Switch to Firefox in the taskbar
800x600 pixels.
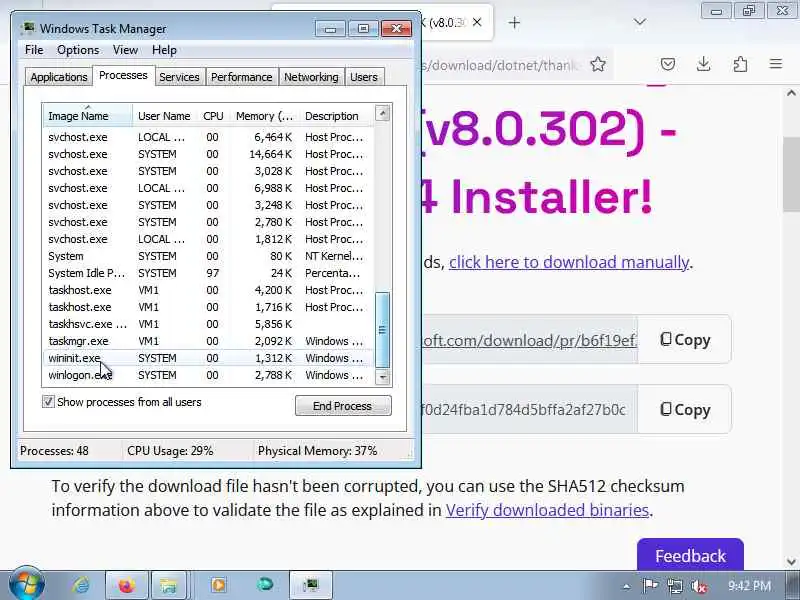127,585
